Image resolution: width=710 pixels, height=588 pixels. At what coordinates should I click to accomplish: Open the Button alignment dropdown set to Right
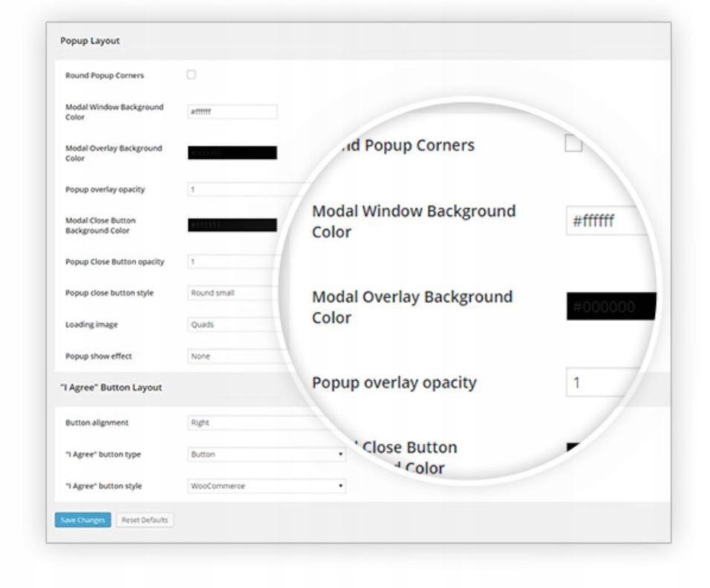pos(253,423)
